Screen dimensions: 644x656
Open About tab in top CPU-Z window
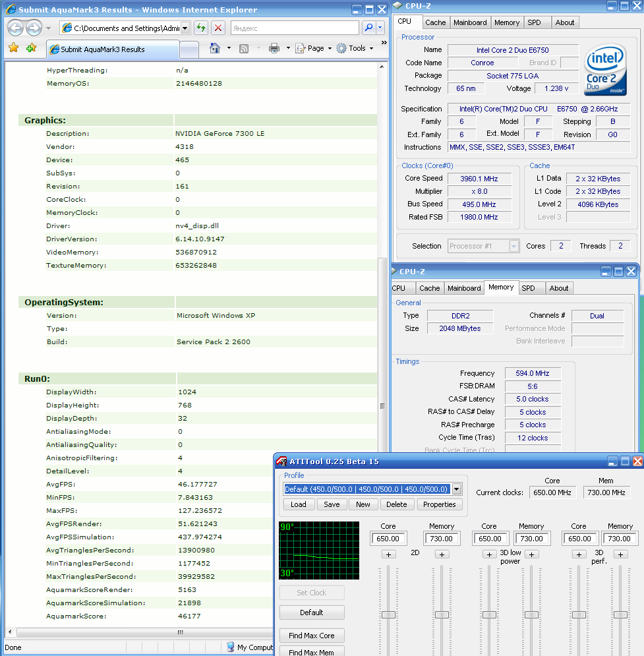coord(564,22)
